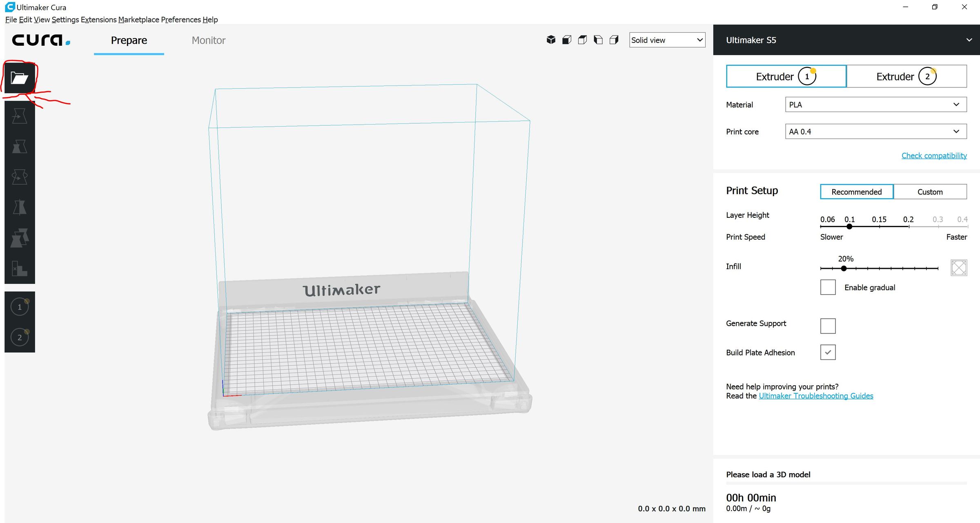
Task: Expand the Ultimaker S5 printer selector
Action: pyautogui.click(x=846, y=40)
